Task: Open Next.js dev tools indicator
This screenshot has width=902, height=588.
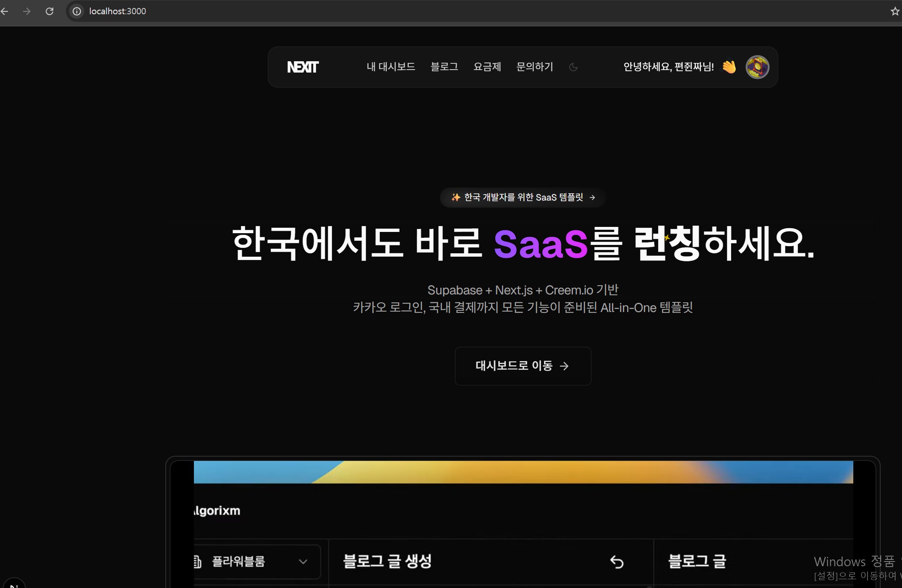Action: click(x=13, y=584)
